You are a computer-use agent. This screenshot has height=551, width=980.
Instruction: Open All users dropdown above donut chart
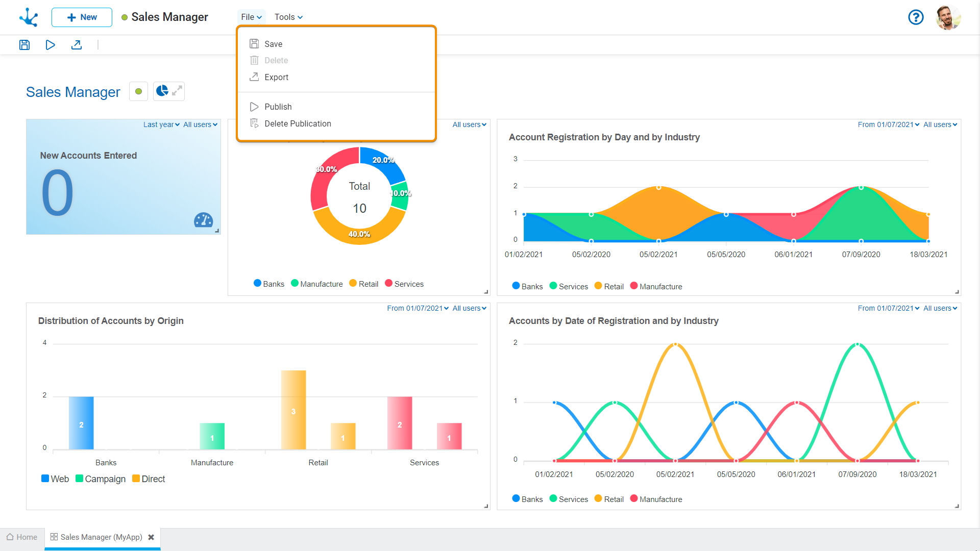[469, 124]
